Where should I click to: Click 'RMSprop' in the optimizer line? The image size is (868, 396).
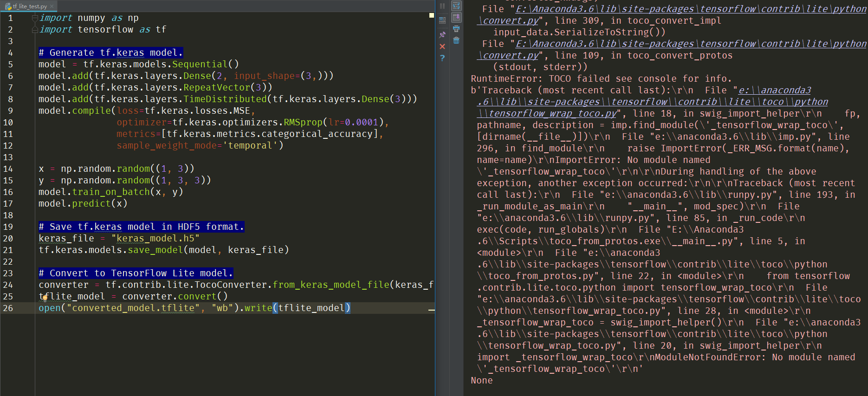point(303,123)
